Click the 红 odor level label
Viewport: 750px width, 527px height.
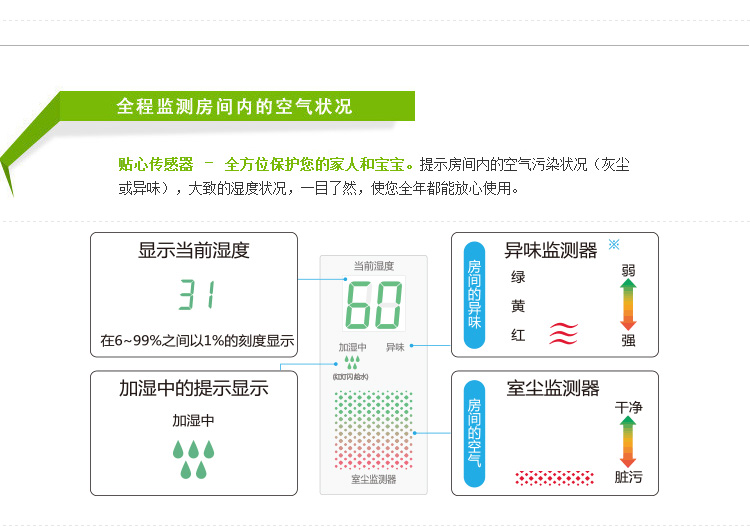518,335
